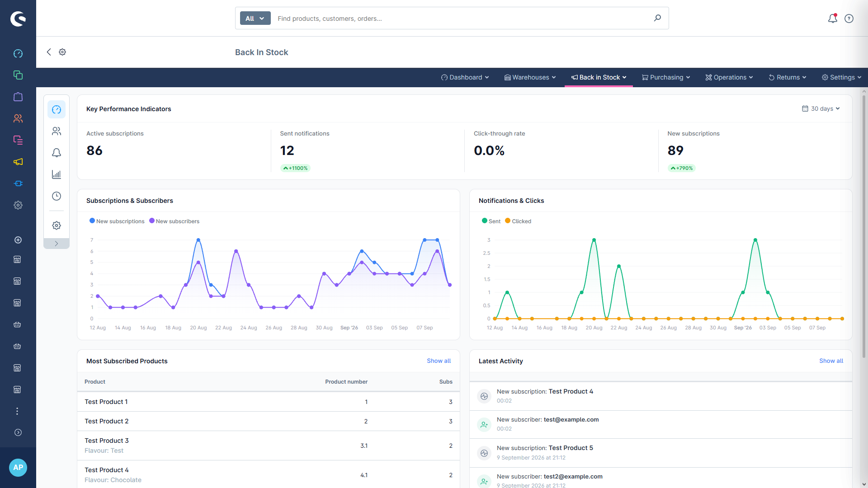868x488 pixels.
Task: Open Test Product 2 row
Action: 269,421
